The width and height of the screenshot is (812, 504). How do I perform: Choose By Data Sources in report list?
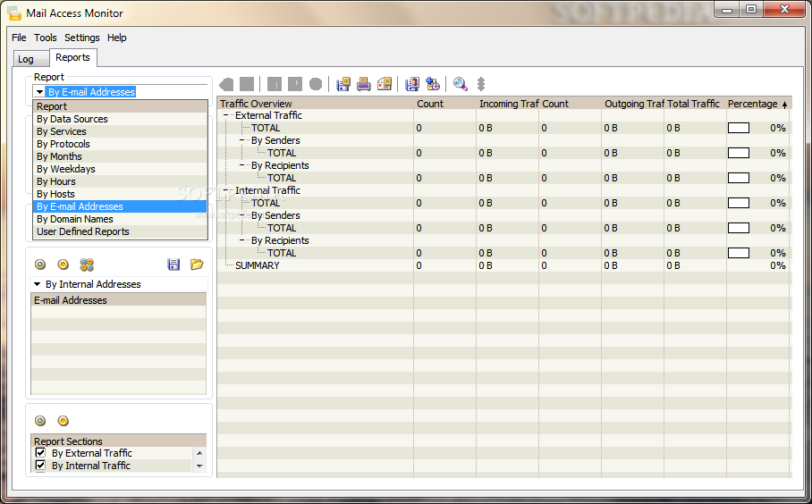pyautogui.click(x=120, y=119)
